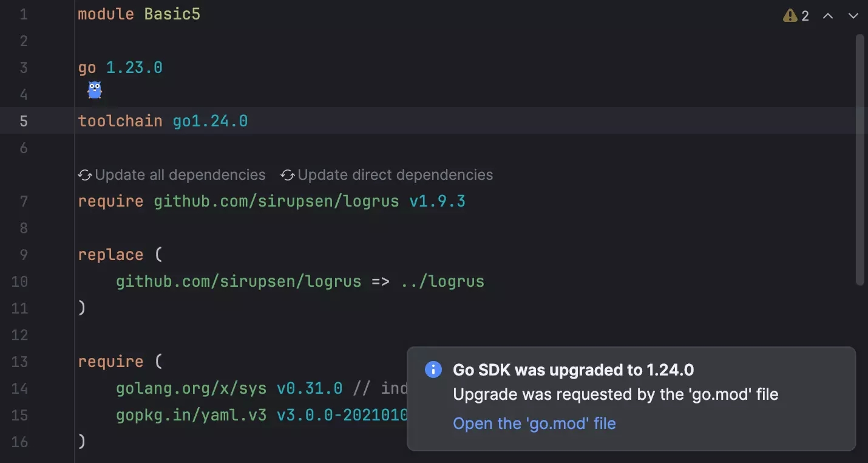Click the refresh icon beside Update all dependencies
Viewport: 868px width, 463px height.
85,175
